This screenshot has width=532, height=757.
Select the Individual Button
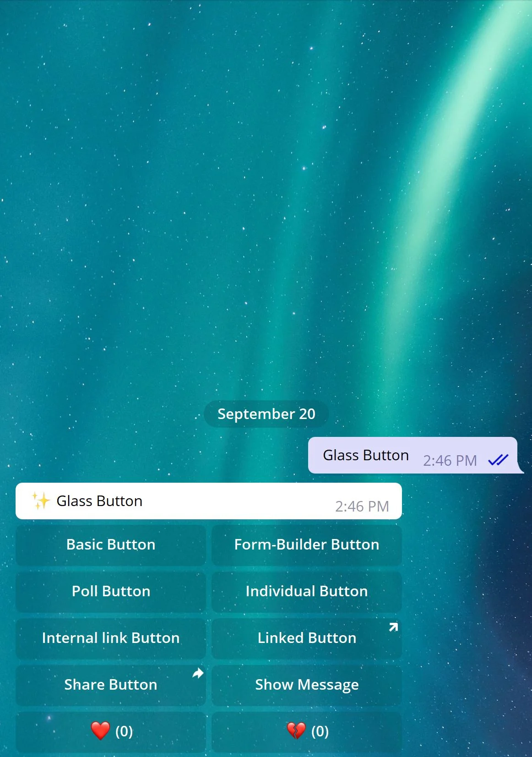pos(307,591)
